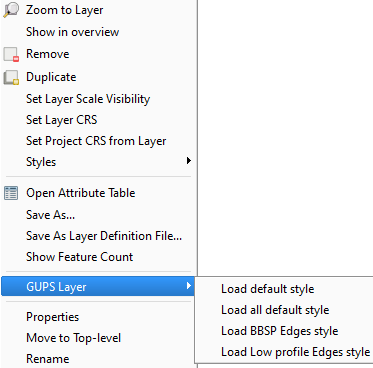Screen dimensions: 373x368
Task: Select Load BBSP Edges style
Action: click(280, 331)
